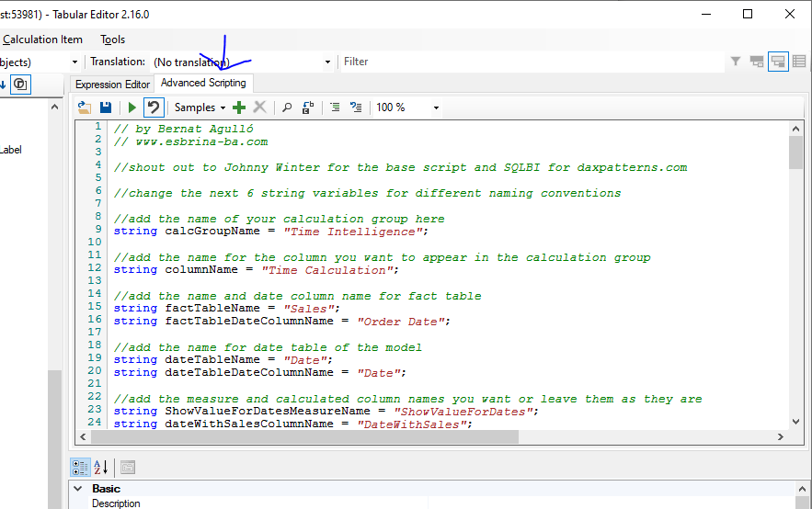Click the magnifier find icon in the script toolbar
The width and height of the screenshot is (812, 509).
click(287, 107)
